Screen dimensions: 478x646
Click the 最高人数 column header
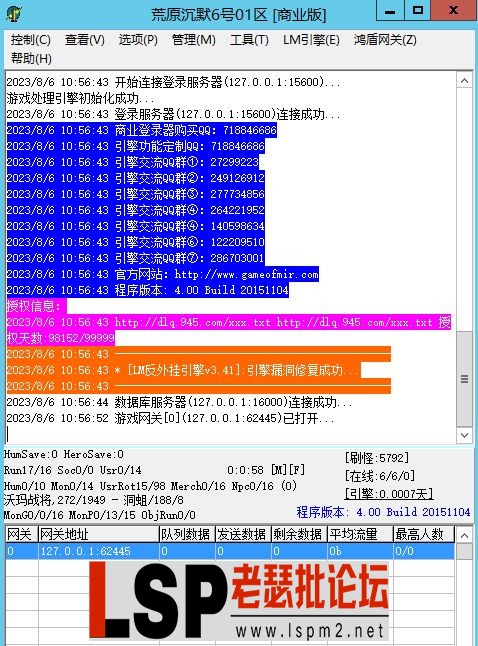[x=424, y=534]
